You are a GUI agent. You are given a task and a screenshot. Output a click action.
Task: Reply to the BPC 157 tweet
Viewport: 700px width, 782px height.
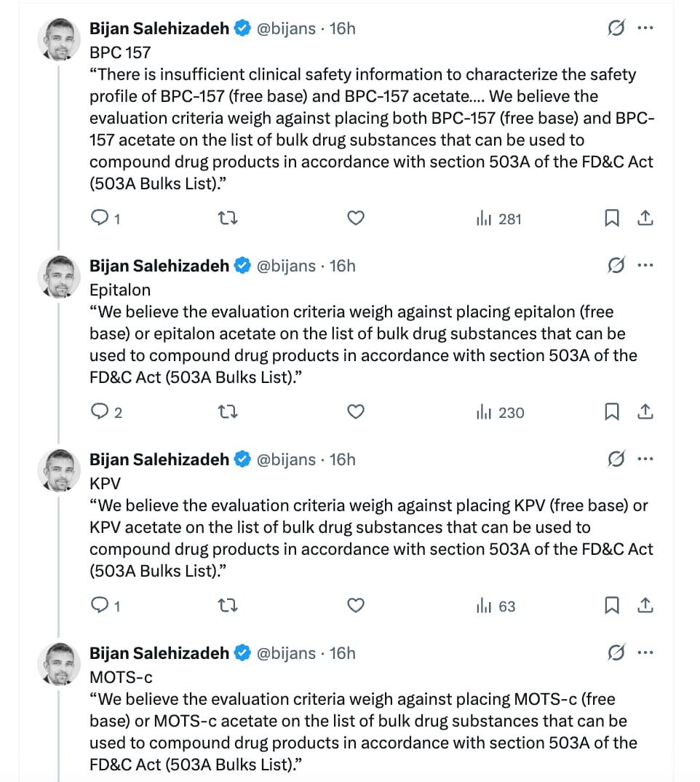[106, 218]
